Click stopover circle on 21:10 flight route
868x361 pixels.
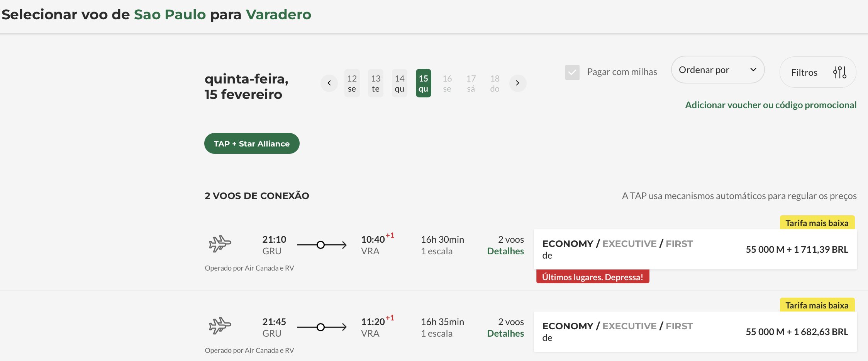tap(320, 245)
